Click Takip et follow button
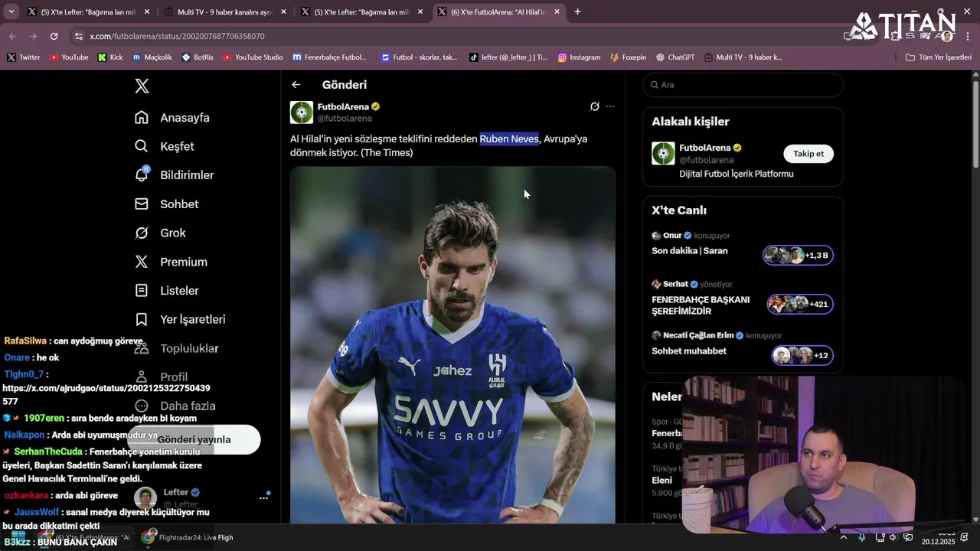 tap(808, 154)
